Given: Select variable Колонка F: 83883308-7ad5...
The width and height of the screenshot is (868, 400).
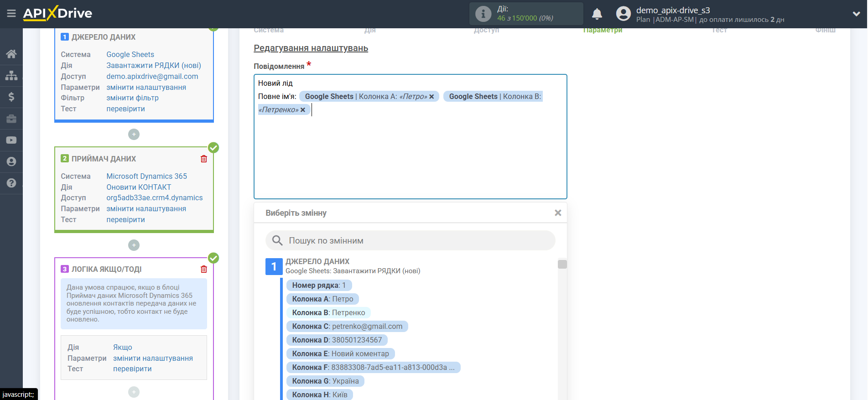Looking at the screenshot, I should pyautogui.click(x=373, y=367).
